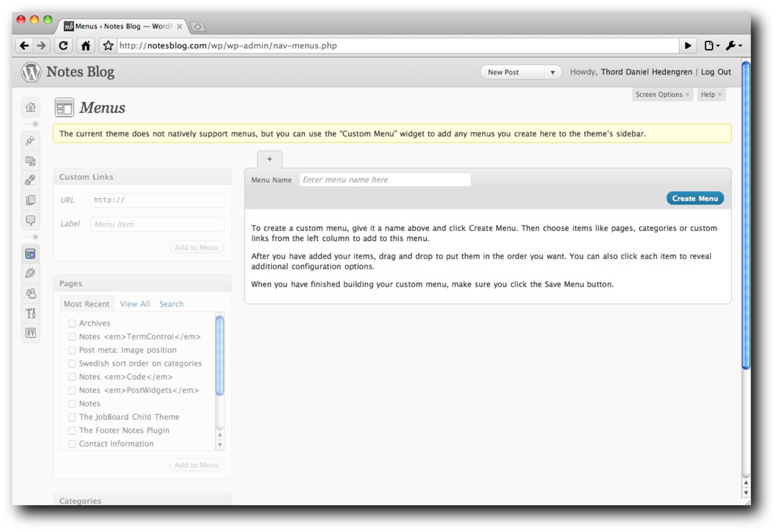Open the Tools icon in sidebar
This screenshot has width=777, height=532.
(31, 313)
